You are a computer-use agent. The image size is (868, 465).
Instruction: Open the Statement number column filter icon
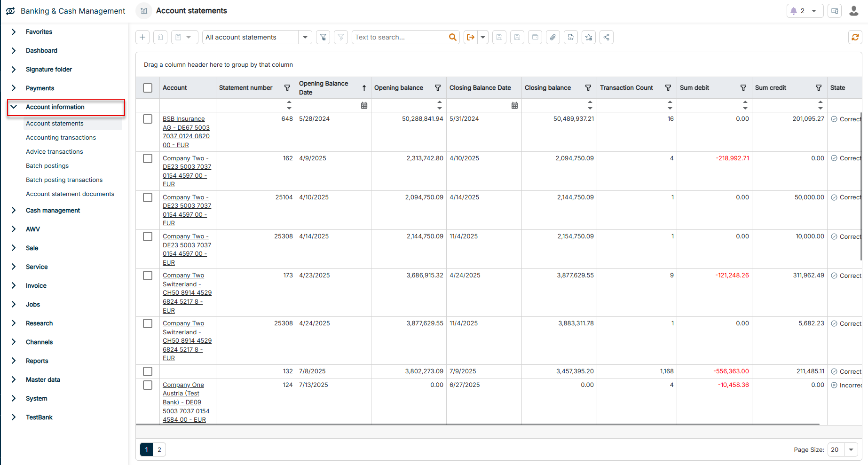pyautogui.click(x=287, y=88)
